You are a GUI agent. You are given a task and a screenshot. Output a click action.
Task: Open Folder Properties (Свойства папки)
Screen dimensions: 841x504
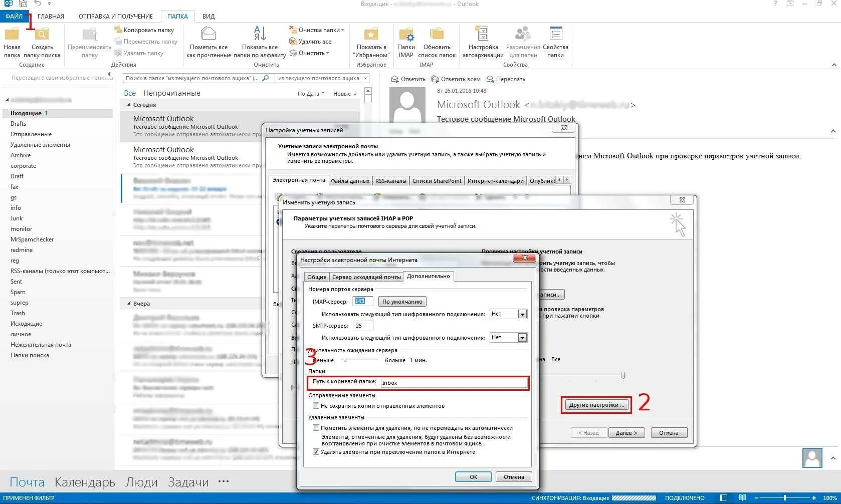pos(555,43)
